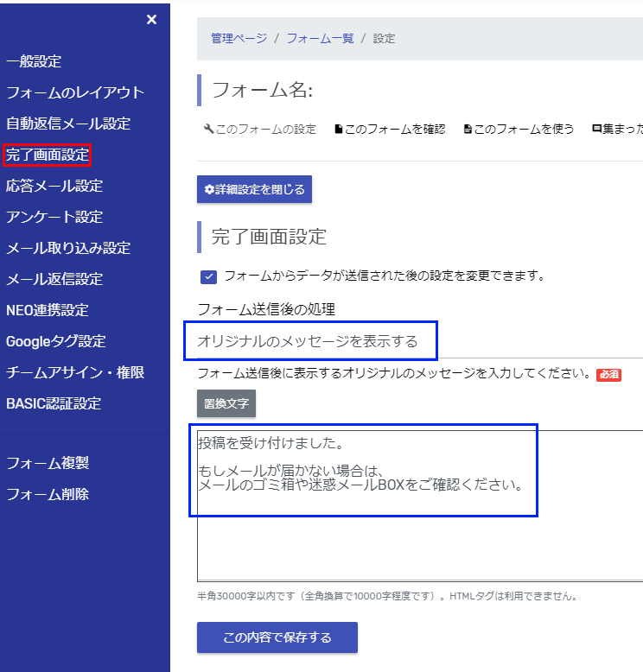Choose フォーム複製 in the sidebar
The height and width of the screenshot is (672, 643).
click(x=48, y=463)
